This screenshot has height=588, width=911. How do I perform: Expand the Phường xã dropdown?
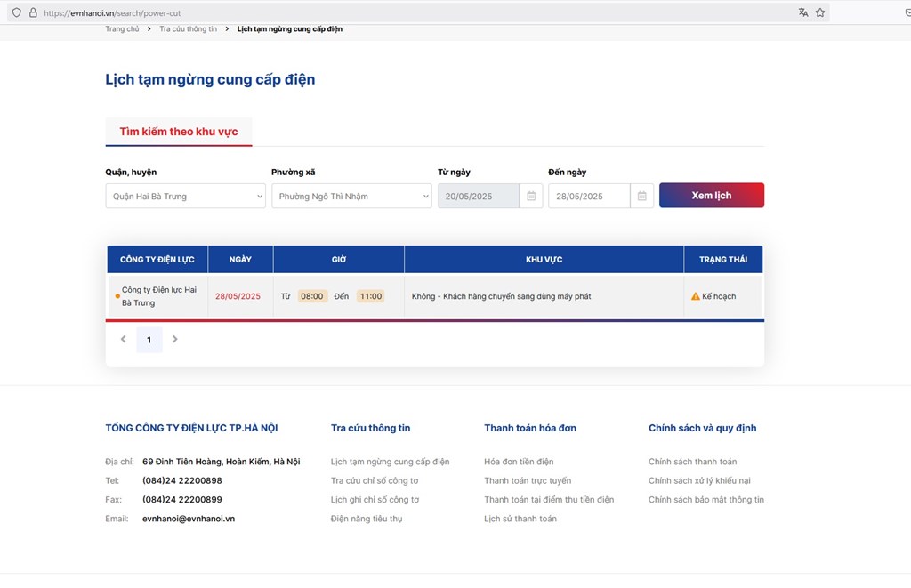pyautogui.click(x=351, y=196)
